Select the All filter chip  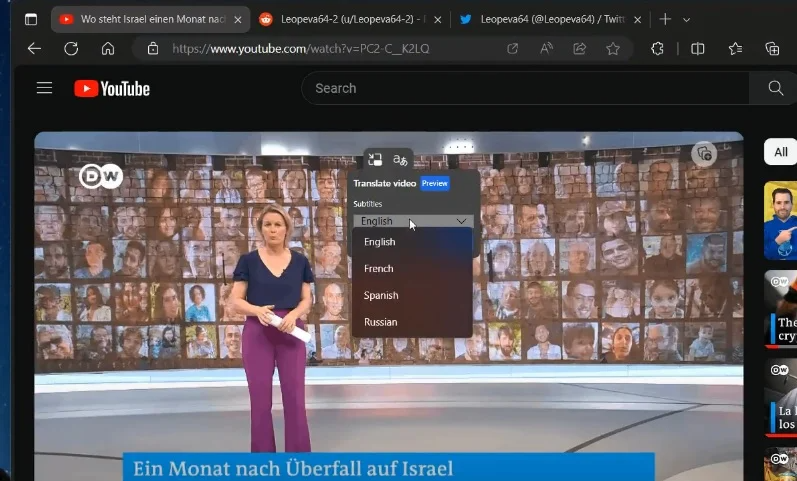[780, 152]
